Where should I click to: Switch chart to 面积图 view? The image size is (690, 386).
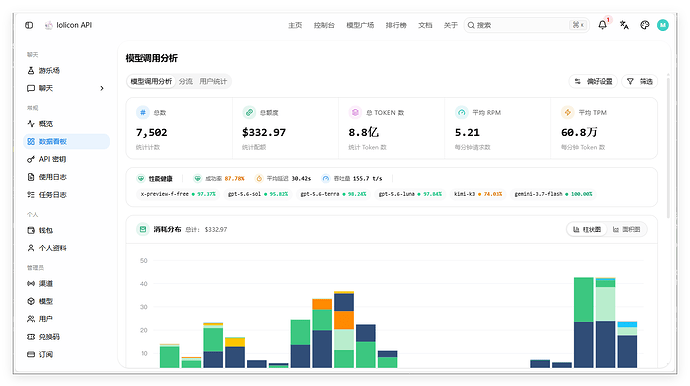click(x=627, y=229)
